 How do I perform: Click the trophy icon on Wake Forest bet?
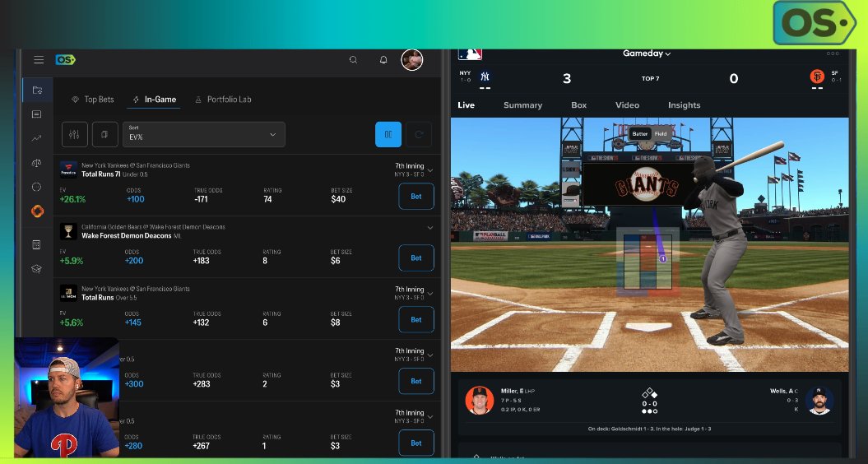[68, 231]
